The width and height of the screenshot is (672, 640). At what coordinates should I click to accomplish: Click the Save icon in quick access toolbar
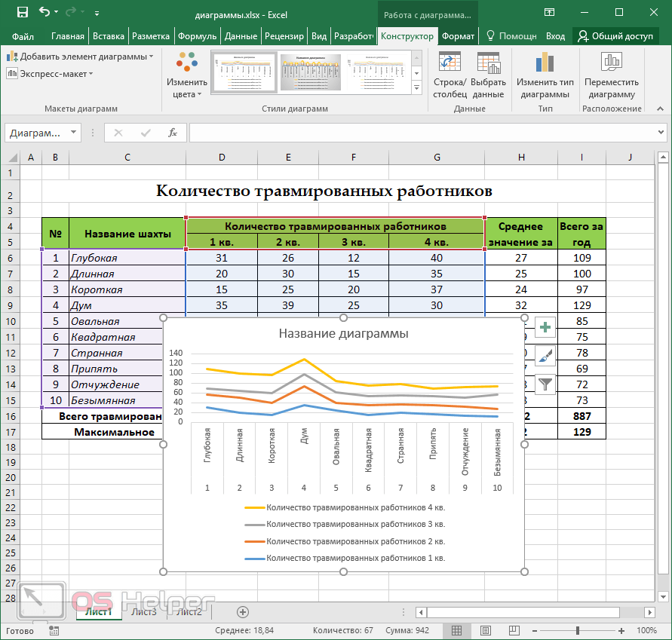pos(22,12)
